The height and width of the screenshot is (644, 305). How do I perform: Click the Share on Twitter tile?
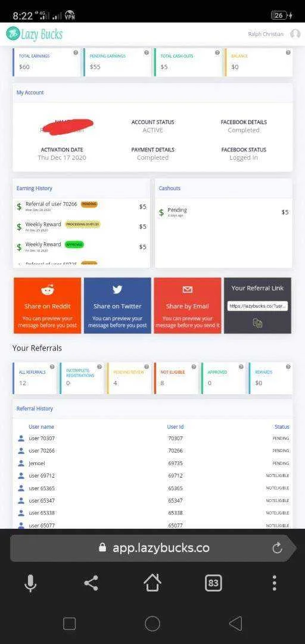pyautogui.click(x=117, y=305)
